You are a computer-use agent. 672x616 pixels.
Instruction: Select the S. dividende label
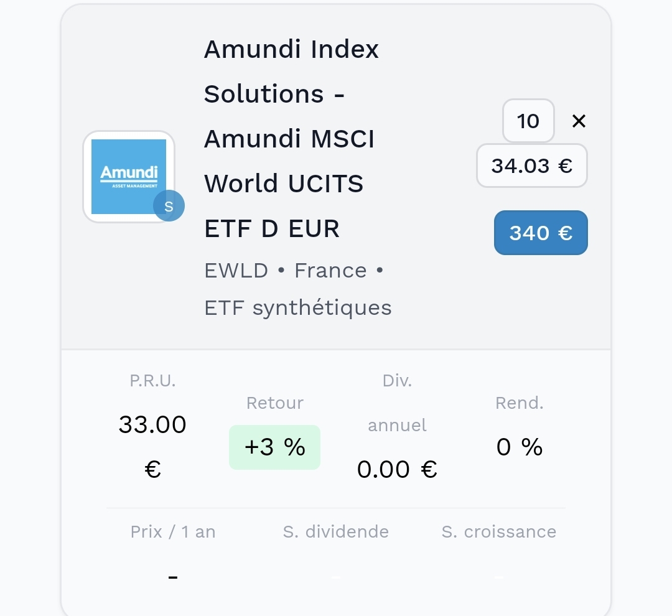coord(335,531)
